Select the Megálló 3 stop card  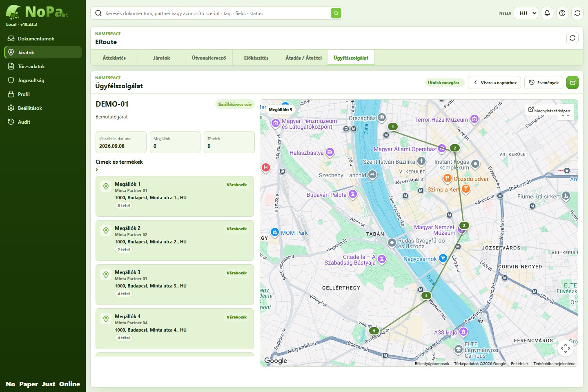pos(175,284)
